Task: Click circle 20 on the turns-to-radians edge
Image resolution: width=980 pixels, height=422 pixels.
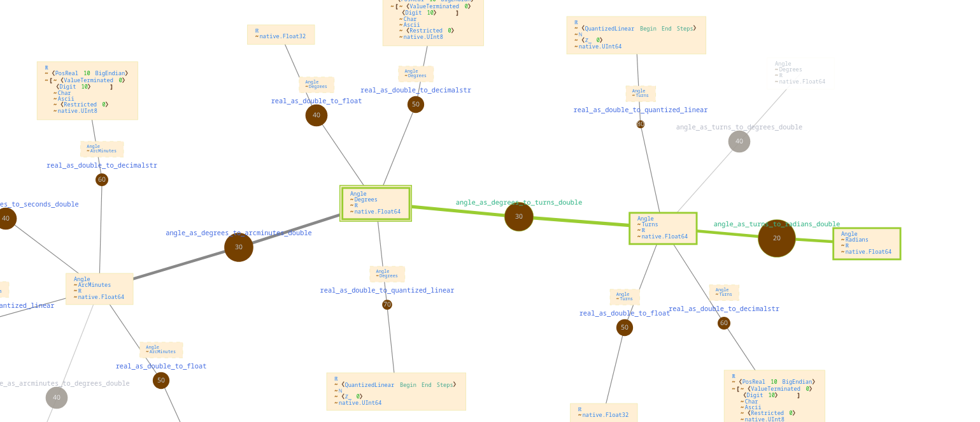Action: click(776, 238)
